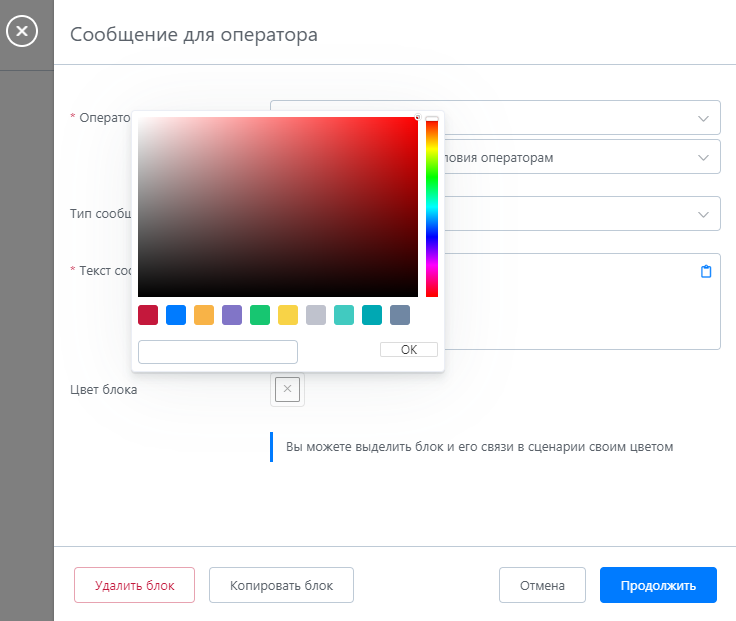Pick the yellow color swatch
This screenshot has width=736, height=621.
288,315
